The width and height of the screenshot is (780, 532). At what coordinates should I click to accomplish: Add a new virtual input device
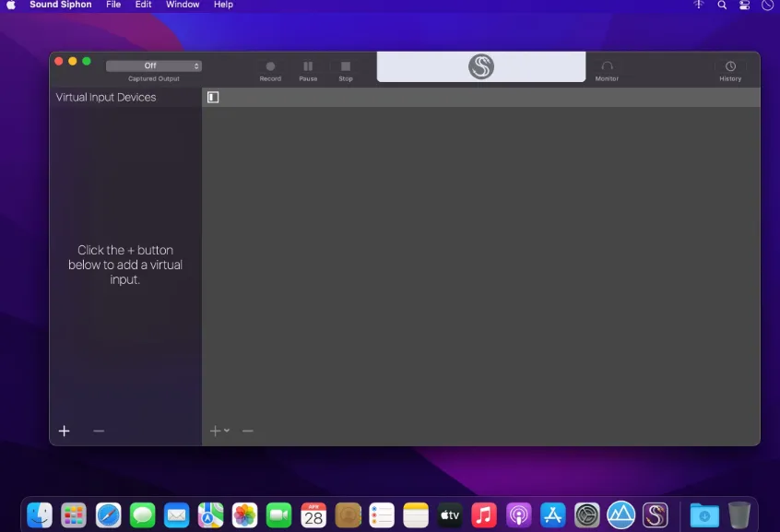pos(65,431)
